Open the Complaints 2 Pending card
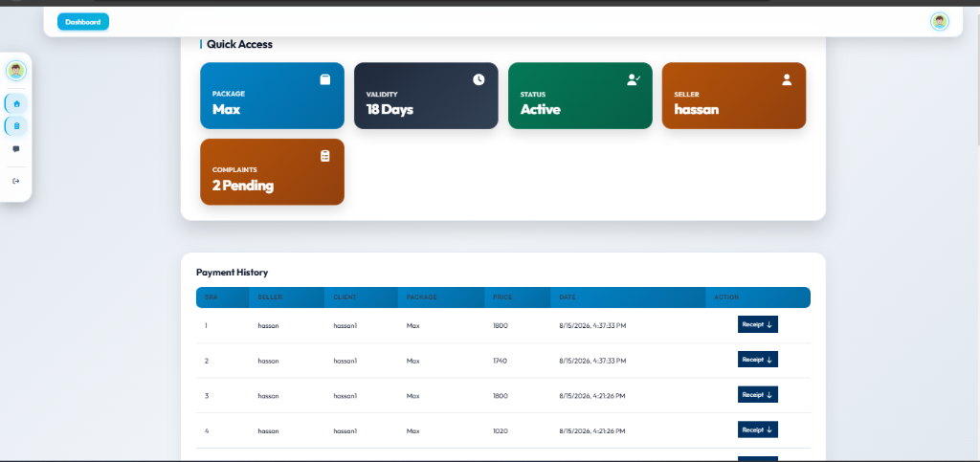The width and height of the screenshot is (980, 462). pyautogui.click(x=272, y=171)
